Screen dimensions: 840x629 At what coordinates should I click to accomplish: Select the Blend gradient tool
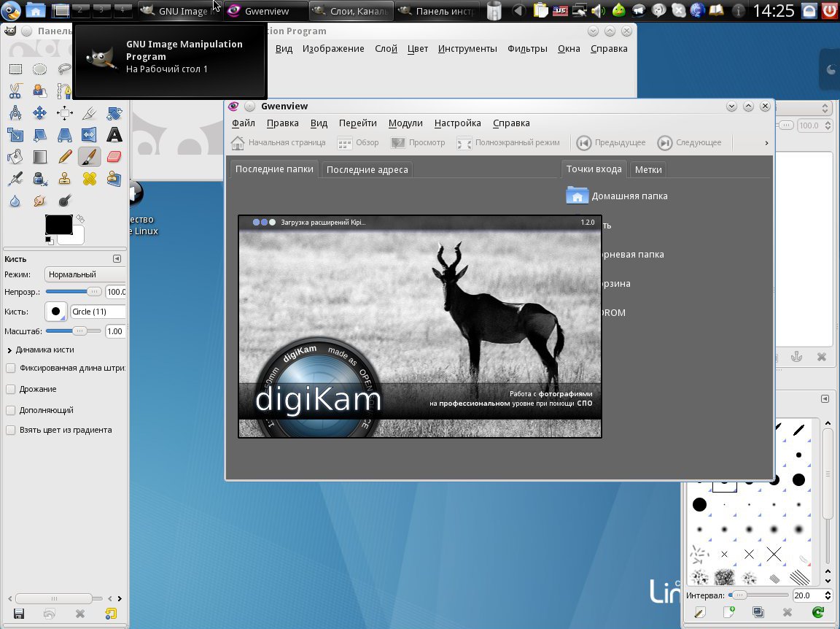click(40, 156)
